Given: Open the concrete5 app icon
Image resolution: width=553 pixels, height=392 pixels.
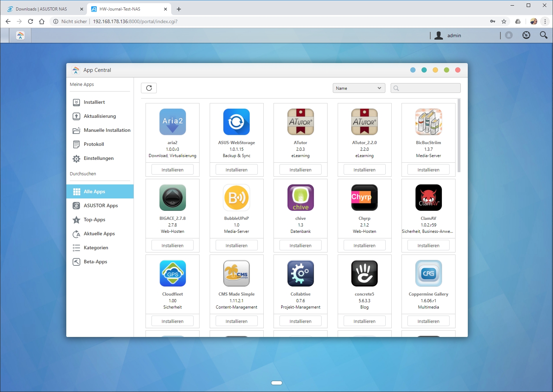Looking at the screenshot, I should (364, 273).
